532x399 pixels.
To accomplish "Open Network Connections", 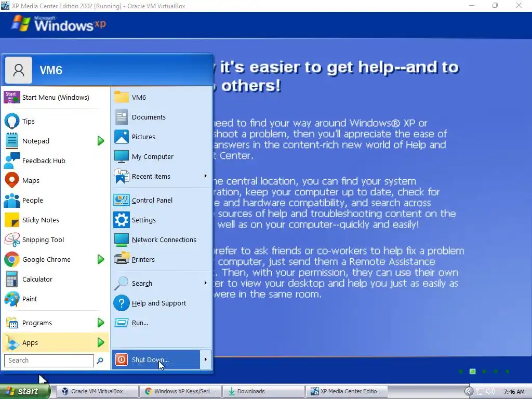I will click(161, 240).
